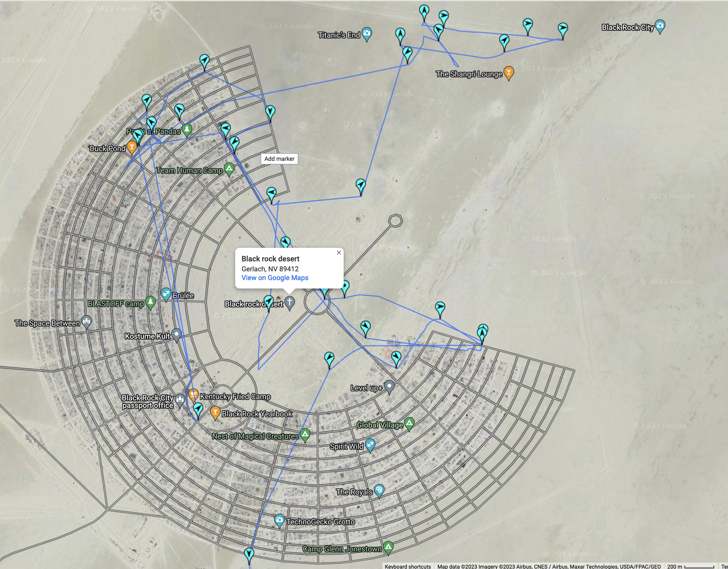728x569 pixels.
Task: Click the Kentucky Fried Camp restaurant pin
Action: click(x=193, y=395)
